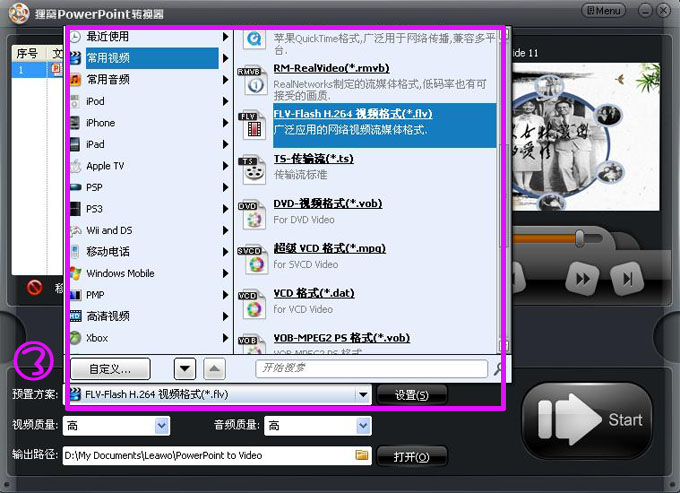The height and width of the screenshot is (493, 680).
Task: Click the TS format icon
Action: coord(252,170)
